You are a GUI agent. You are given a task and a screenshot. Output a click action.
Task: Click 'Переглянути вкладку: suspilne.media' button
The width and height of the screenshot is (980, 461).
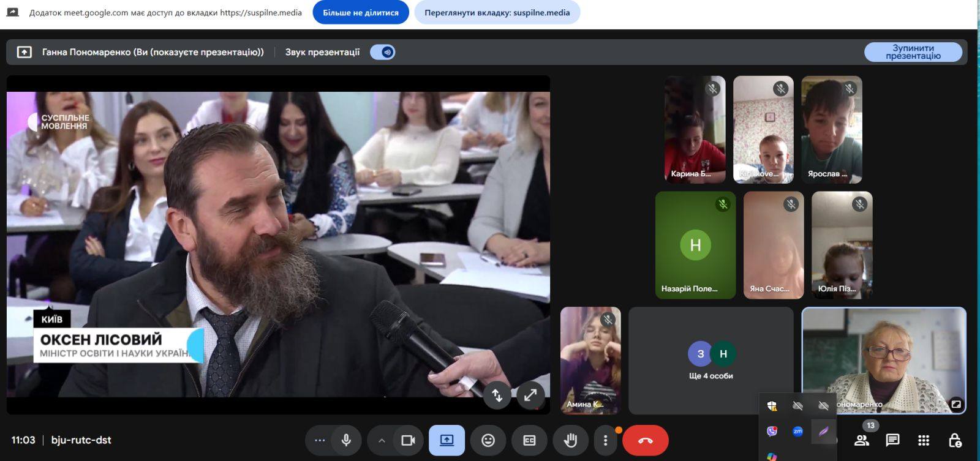click(x=497, y=12)
